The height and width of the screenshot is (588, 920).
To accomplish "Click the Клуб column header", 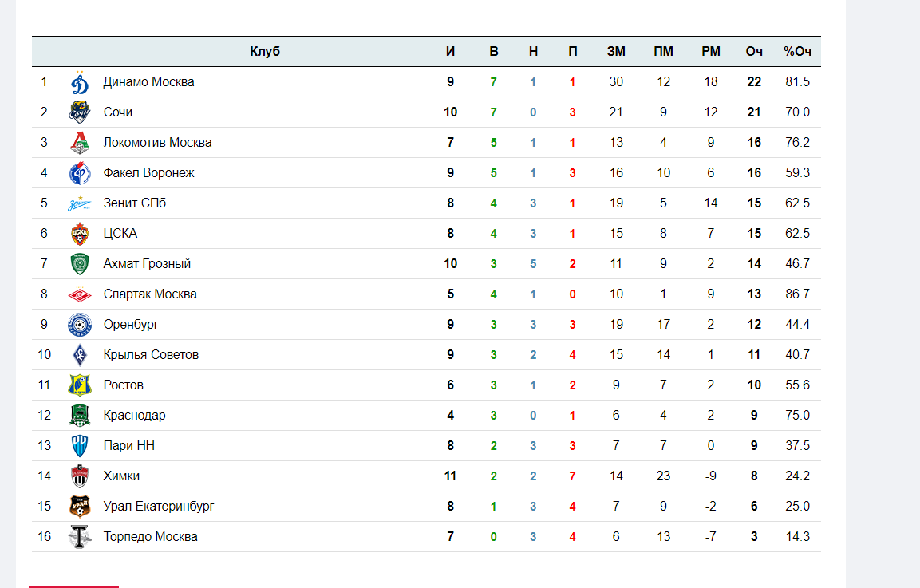I will coord(265,52).
